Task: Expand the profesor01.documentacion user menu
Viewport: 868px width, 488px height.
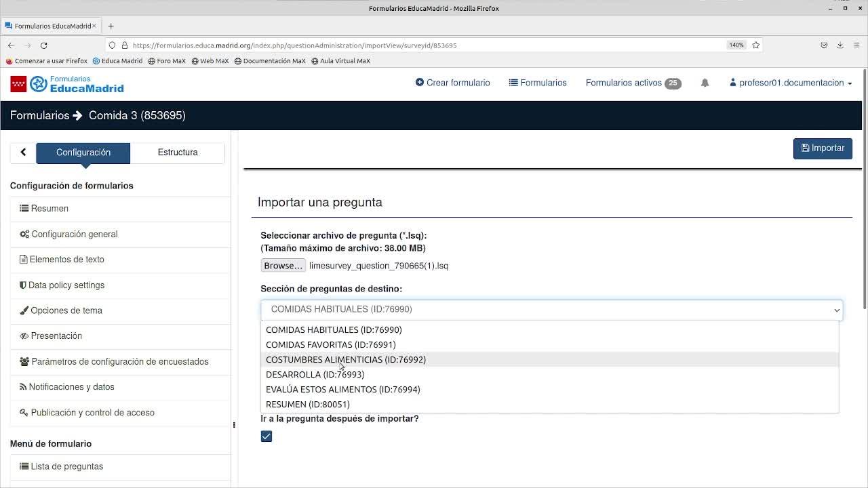Action: pos(791,83)
